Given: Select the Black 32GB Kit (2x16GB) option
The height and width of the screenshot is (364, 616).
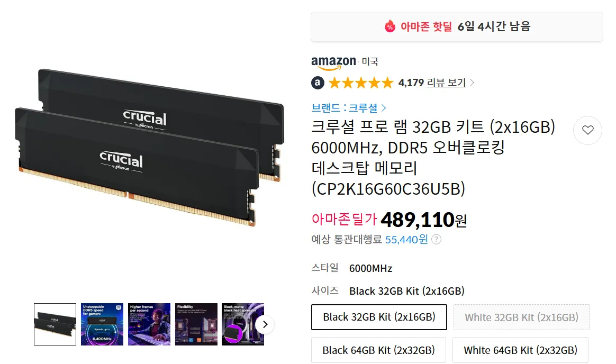Looking at the screenshot, I should pos(379,317).
